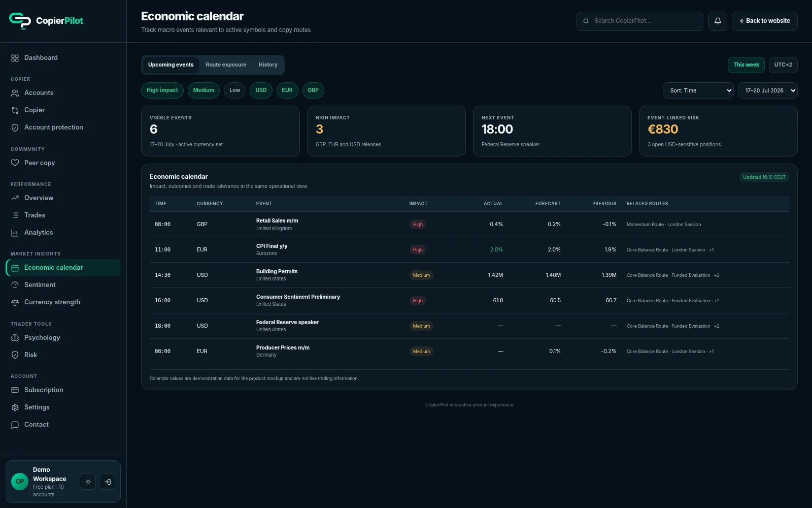Toggle the Low impact filter chip
Viewport: 812px width, 508px height.
[234, 90]
